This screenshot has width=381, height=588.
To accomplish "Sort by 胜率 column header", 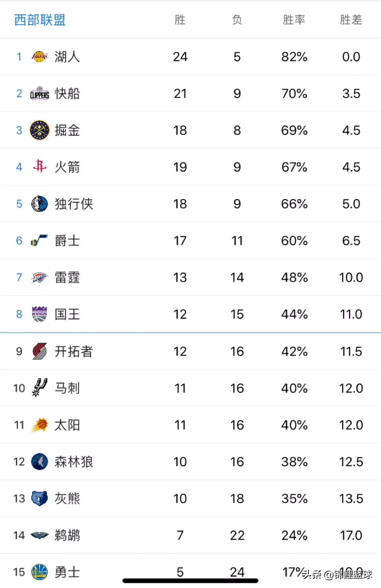I will tap(294, 20).
